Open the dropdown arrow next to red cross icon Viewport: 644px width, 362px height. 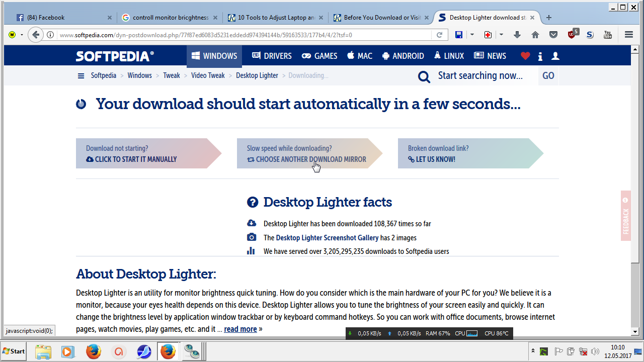pyautogui.click(x=501, y=35)
